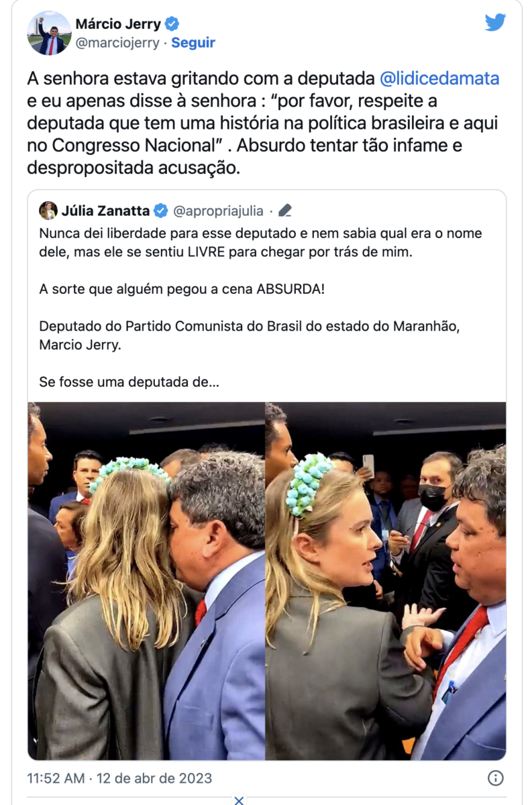
Task: Click verified badge beside Júlia Zanatta
Action: pyautogui.click(x=161, y=211)
